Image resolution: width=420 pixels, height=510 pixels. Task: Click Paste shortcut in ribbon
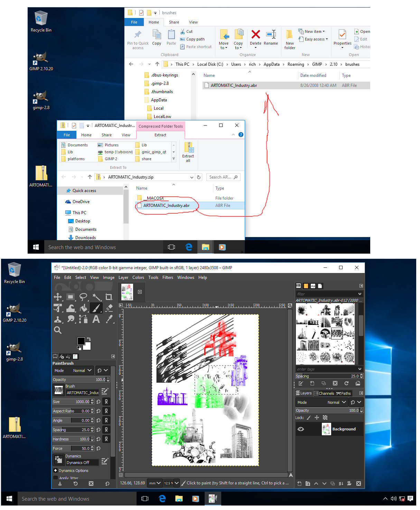point(196,47)
